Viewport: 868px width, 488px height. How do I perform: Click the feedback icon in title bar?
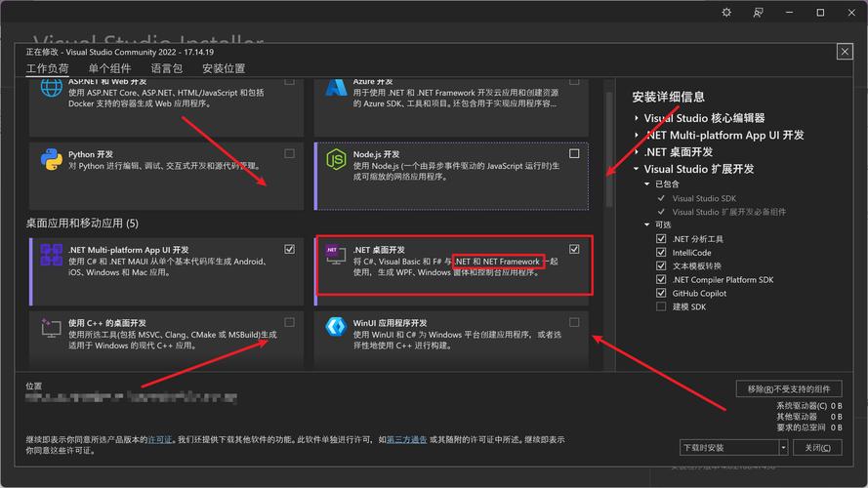(758, 12)
